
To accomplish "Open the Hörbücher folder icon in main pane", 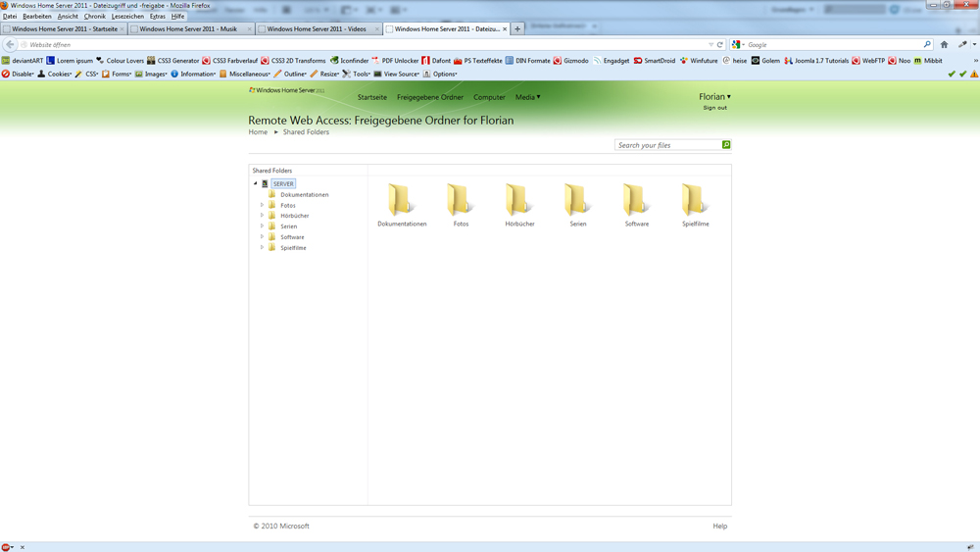I will (517, 199).
